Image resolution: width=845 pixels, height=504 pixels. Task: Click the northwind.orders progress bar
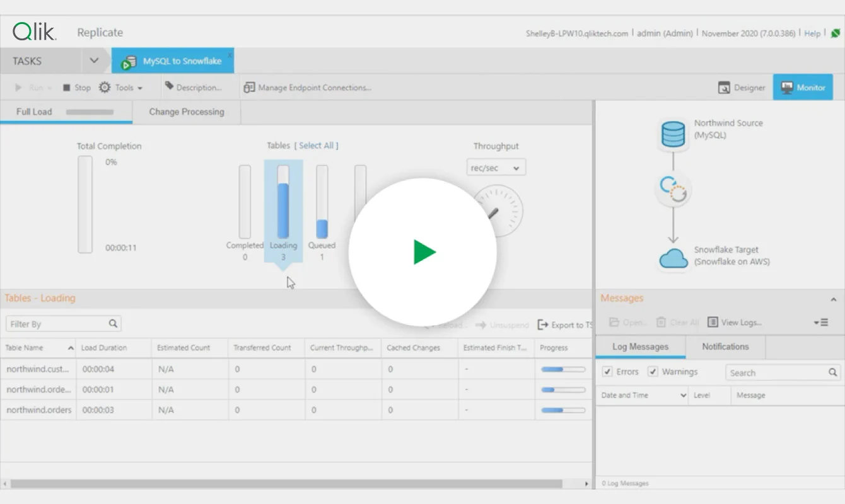pyautogui.click(x=563, y=410)
